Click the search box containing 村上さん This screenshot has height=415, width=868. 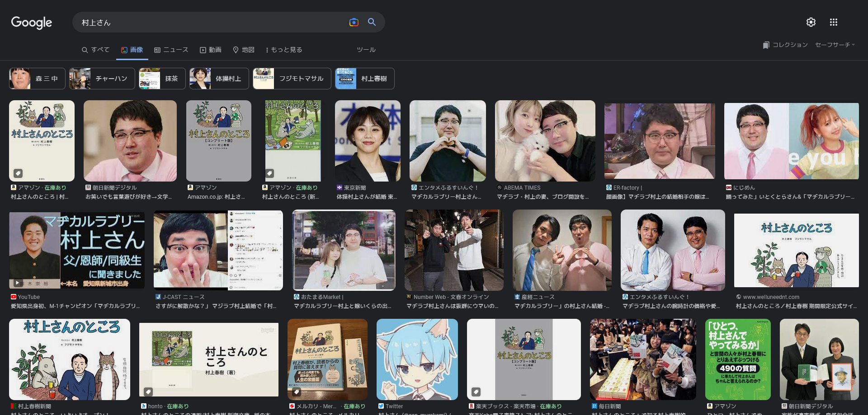coord(208,23)
